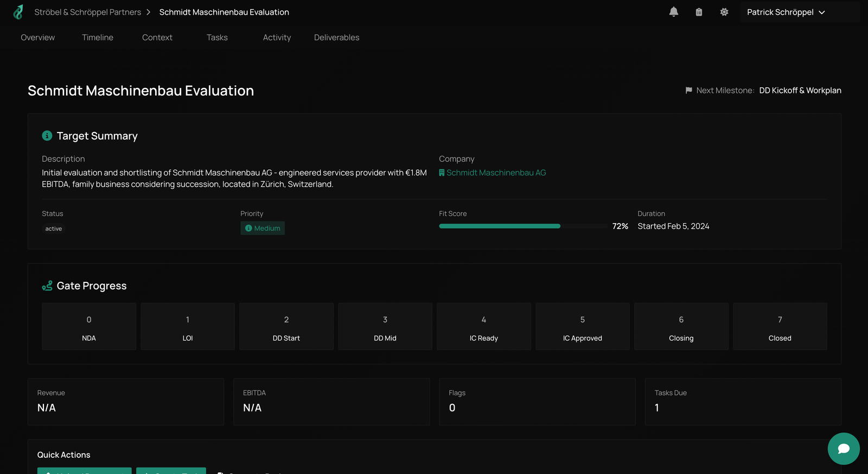Click the Gate Progress heading

coord(92,286)
